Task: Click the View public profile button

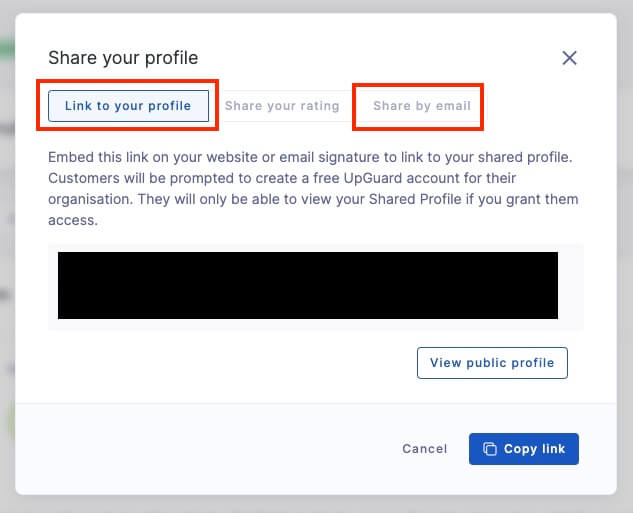Action: (x=492, y=363)
